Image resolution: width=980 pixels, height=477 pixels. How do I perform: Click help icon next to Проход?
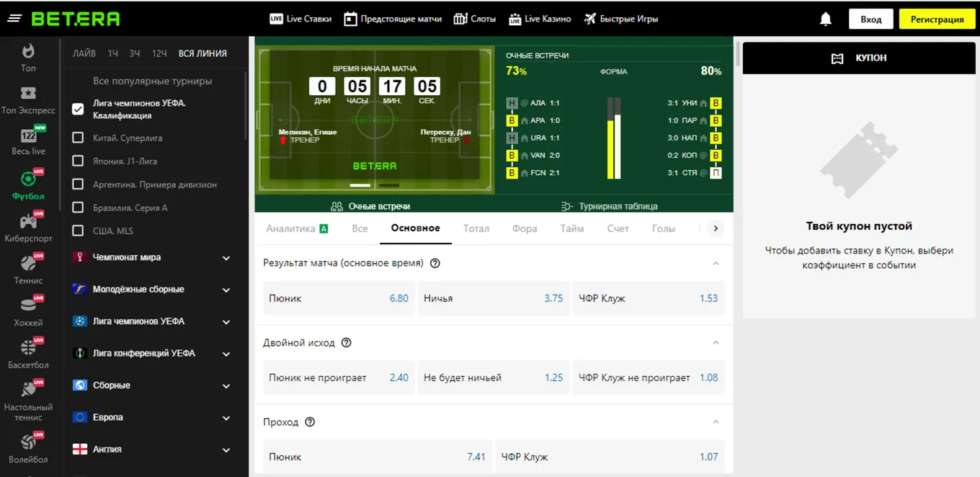(x=310, y=422)
